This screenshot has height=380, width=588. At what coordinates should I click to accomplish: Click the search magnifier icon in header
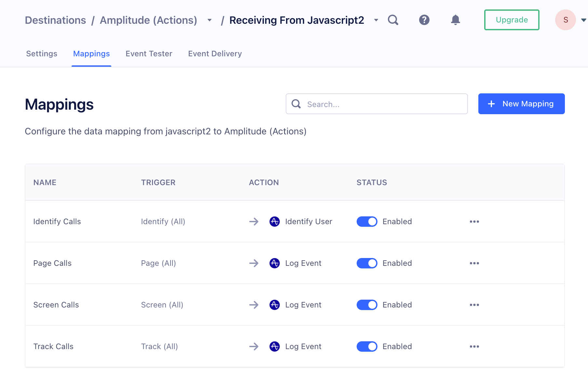coord(393,20)
